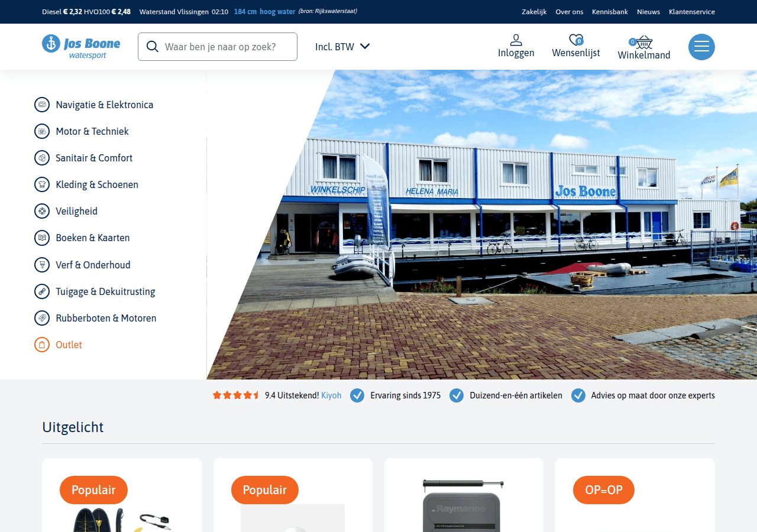
Task: Expand the Incl. BTW dropdown
Action: pos(342,47)
